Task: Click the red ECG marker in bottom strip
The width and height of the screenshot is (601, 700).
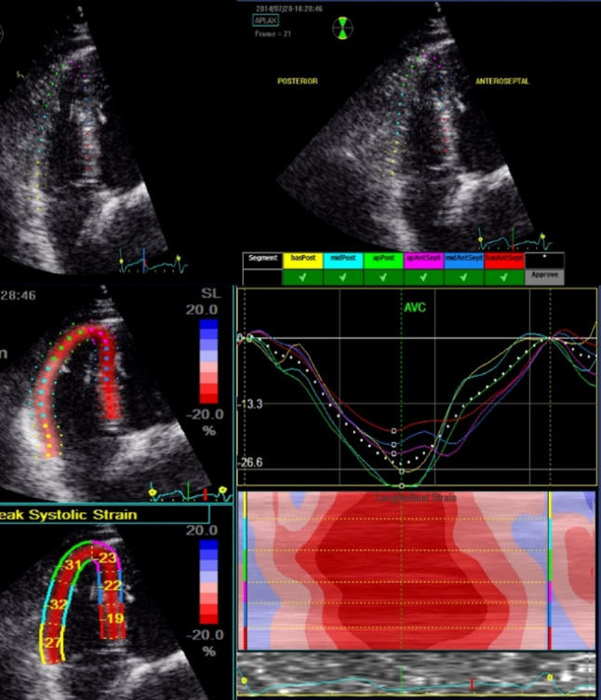Action: (472, 683)
